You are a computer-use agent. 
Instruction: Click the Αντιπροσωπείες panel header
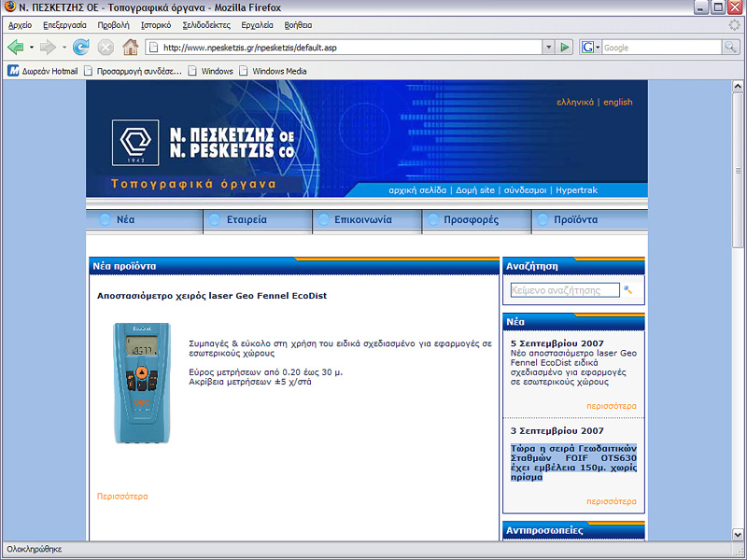coord(573,531)
